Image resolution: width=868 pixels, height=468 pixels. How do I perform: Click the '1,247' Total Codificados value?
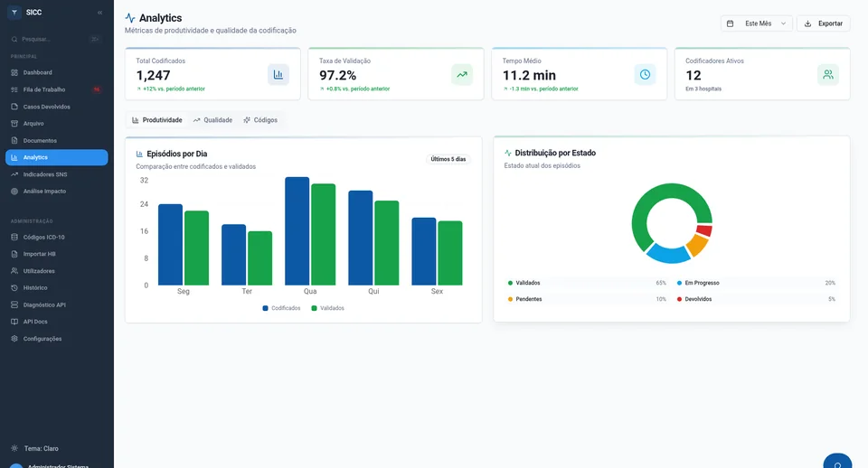pos(154,75)
